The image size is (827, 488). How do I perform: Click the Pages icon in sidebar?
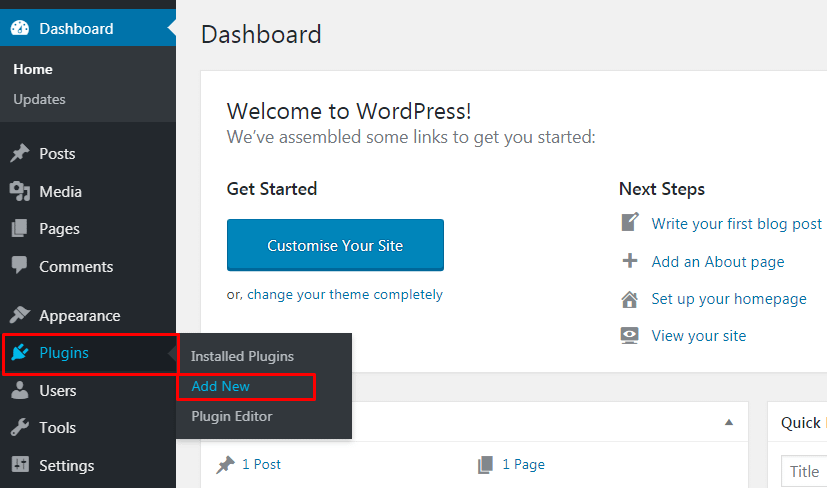(20, 228)
